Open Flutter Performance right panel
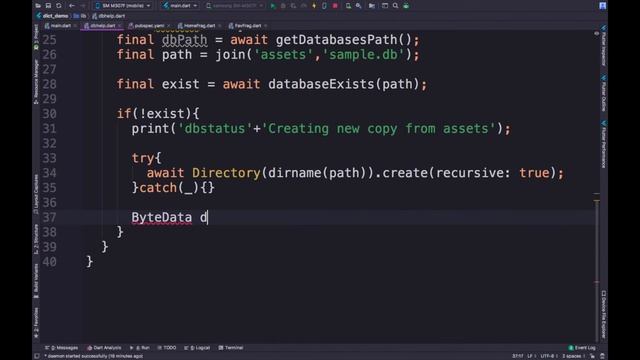 point(604,144)
